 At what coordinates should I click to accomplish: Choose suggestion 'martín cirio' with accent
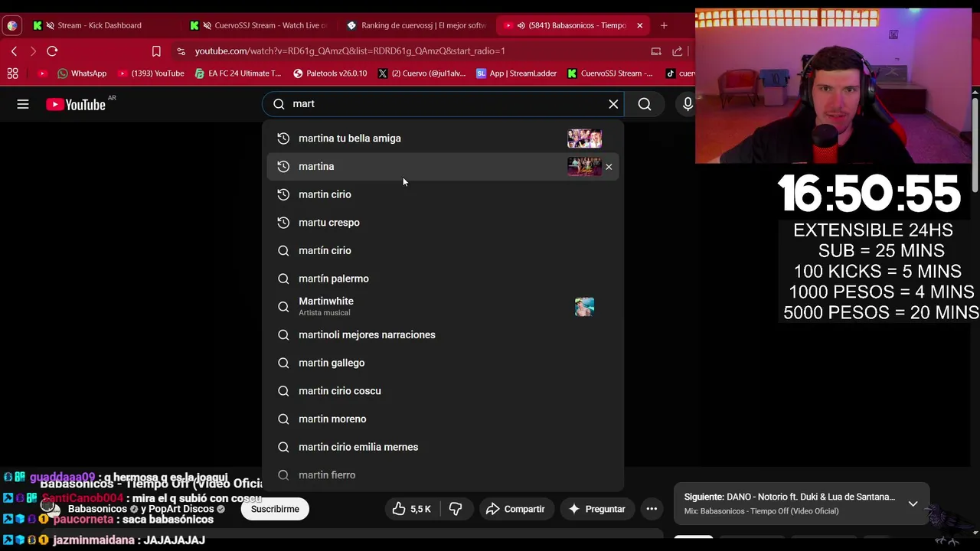pos(443,251)
